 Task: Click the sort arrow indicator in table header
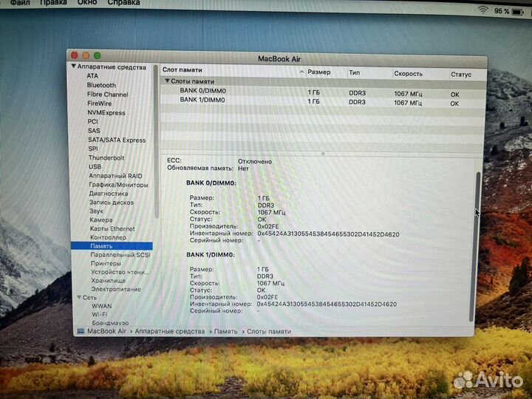pyautogui.click(x=301, y=72)
